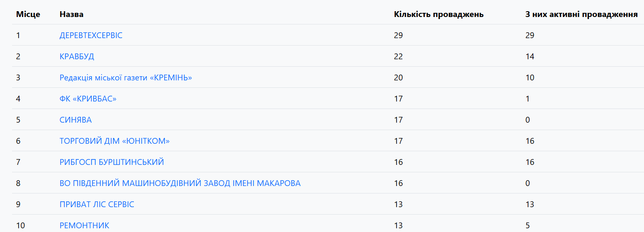
Task: Open the КРАВБУД company link
Action: (77, 56)
